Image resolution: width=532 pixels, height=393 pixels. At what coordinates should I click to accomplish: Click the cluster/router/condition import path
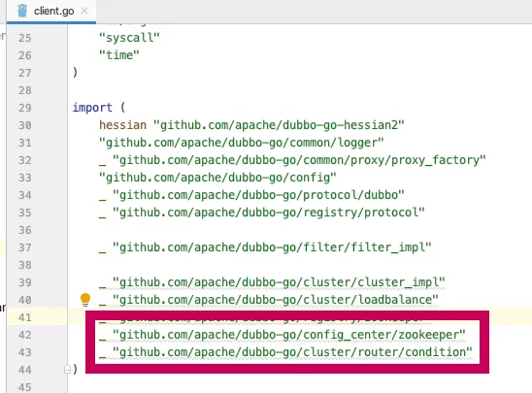coord(292,352)
